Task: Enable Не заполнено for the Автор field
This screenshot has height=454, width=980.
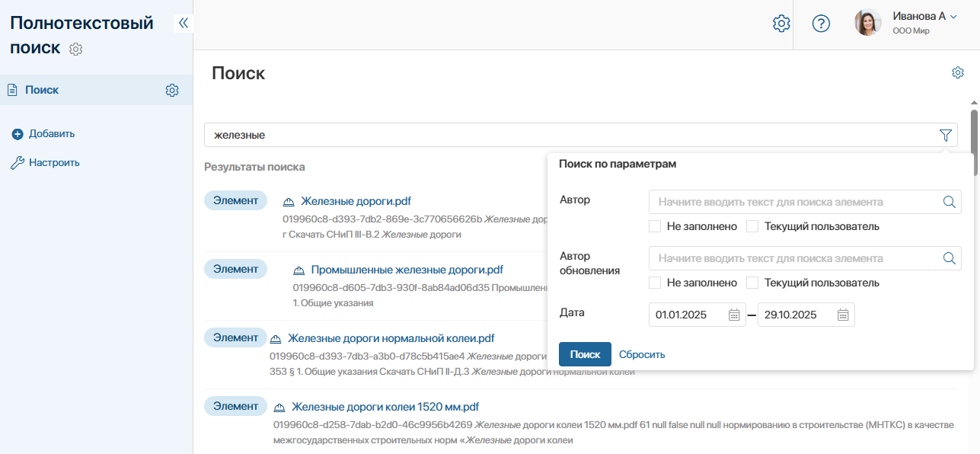Action: pos(654,225)
